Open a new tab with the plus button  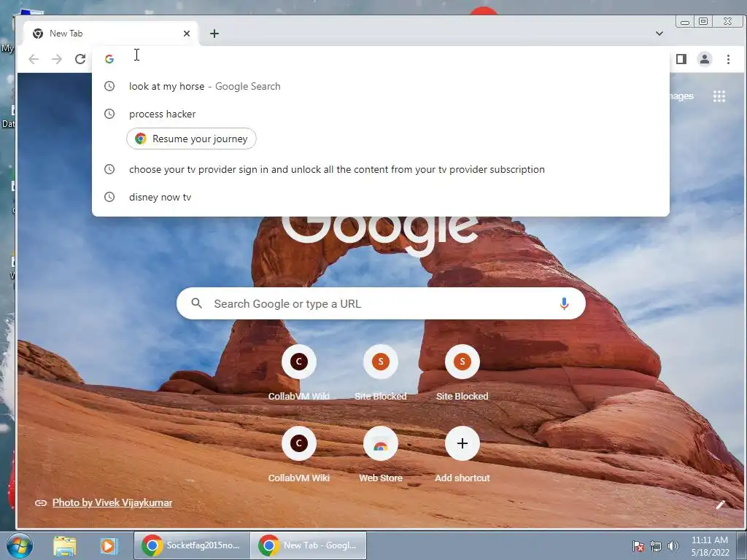tap(214, 34)
